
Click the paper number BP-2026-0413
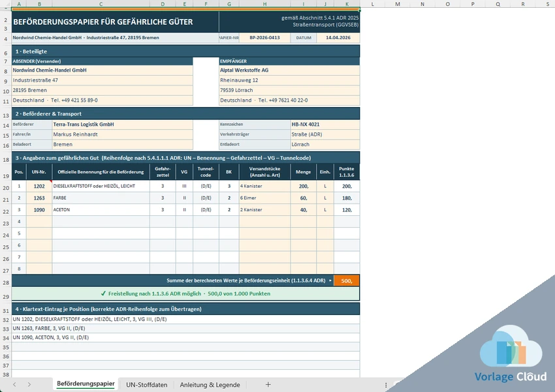(x=264, y=37)
